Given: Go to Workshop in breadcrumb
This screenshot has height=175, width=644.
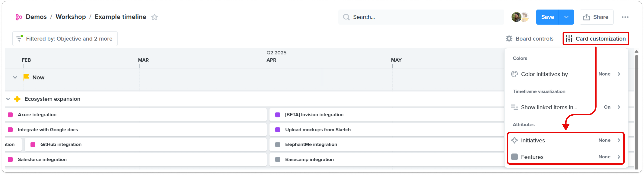Looking at the screenshot, I should [71, 17].
